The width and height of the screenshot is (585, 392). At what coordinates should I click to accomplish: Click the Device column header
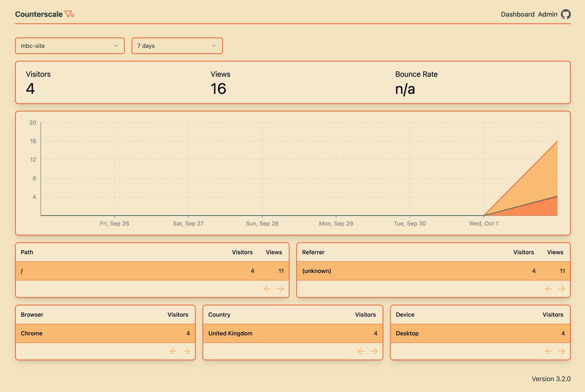[x=405, y=314]
